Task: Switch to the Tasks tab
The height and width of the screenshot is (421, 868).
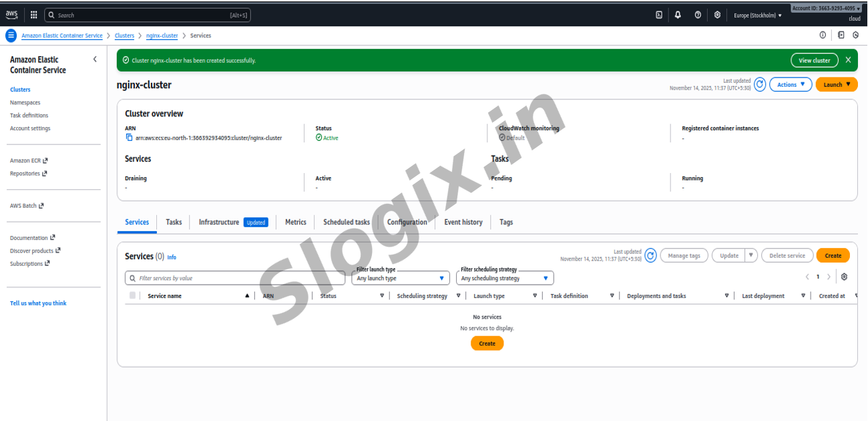Action: 174,222
